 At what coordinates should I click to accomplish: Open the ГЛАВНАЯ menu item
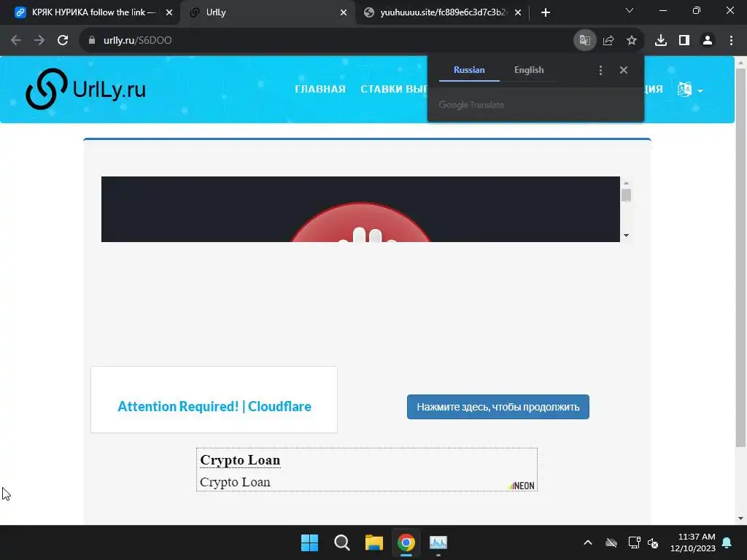point(320,89)
